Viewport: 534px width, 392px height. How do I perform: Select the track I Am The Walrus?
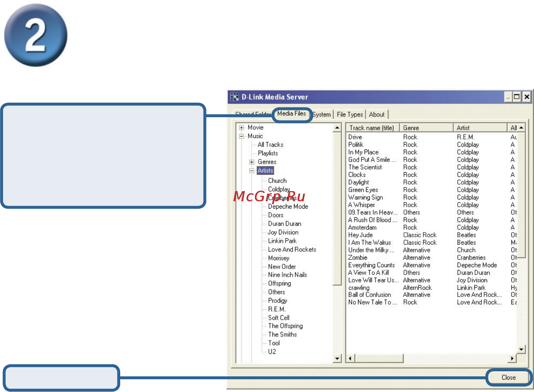[370, 243]
